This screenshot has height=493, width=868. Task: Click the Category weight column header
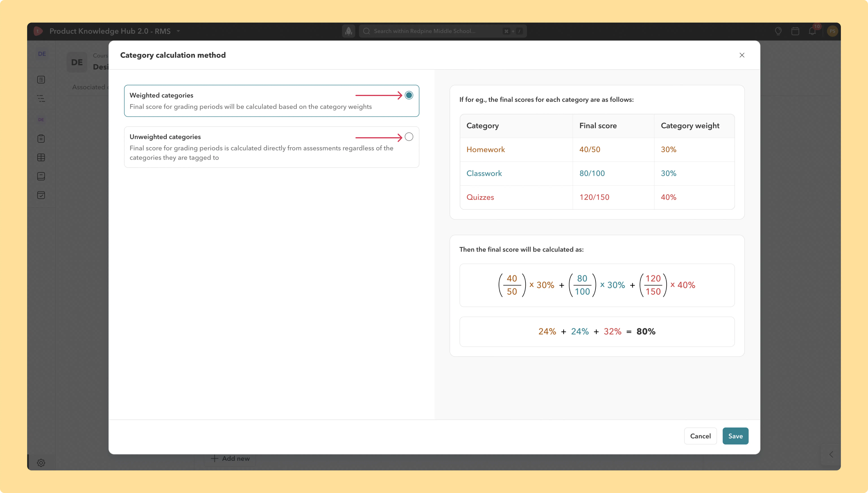[694, 126]
